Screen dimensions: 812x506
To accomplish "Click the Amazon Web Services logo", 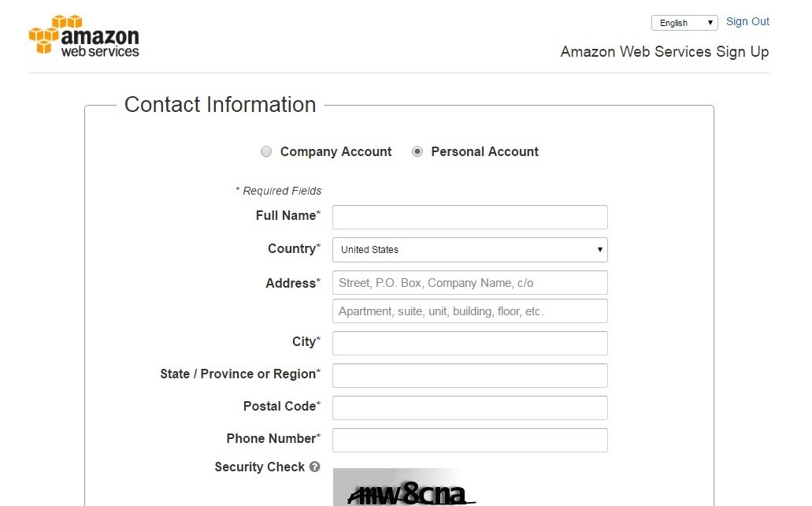I will tap(83, 35).
